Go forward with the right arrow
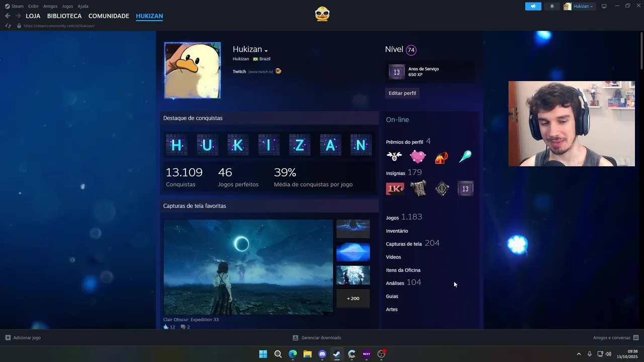The image size is (644, 362). (18, 16)
